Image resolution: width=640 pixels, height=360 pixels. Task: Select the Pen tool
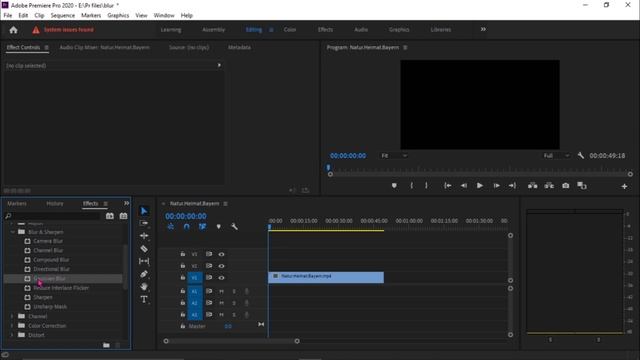pyautogui.click(x=144, y=274)
